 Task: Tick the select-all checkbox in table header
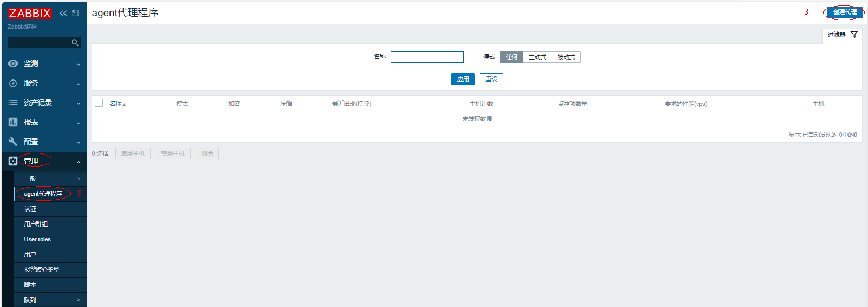click(99, 103)
